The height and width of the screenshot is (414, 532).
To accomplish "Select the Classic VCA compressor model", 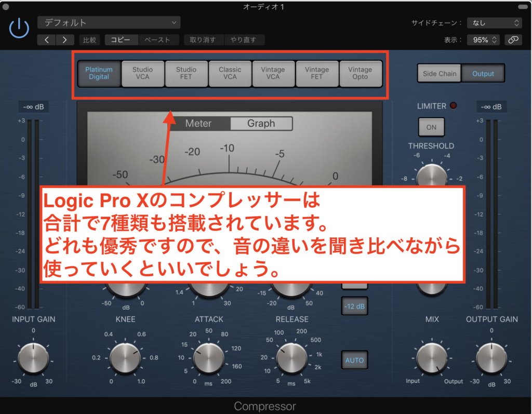I will (230, 73).
